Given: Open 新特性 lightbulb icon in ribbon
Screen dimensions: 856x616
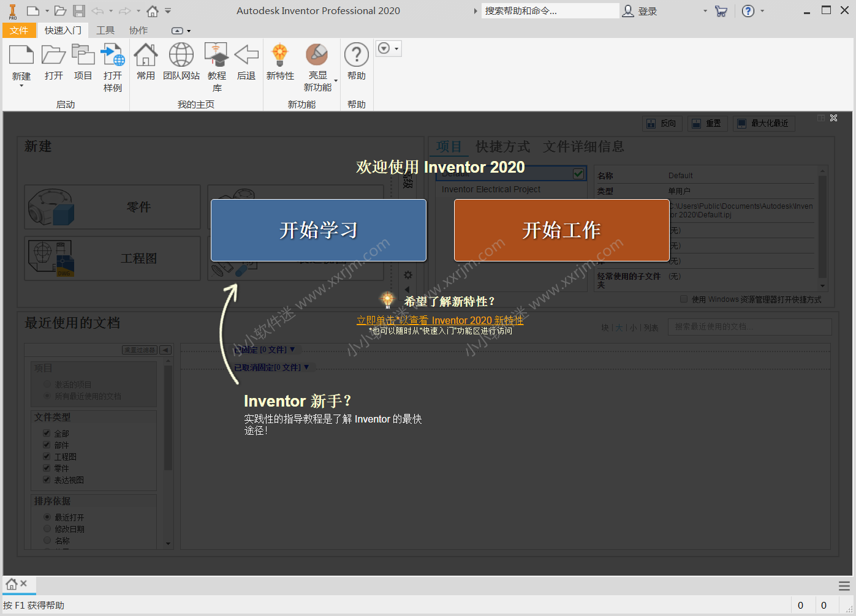Looking at the screenshot, I should (280, 55).
